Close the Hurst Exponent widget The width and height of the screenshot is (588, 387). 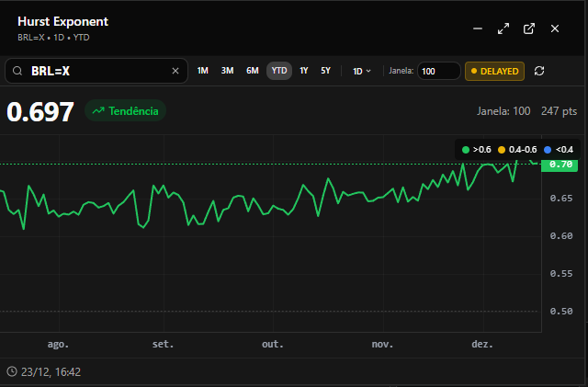(x=555, y=28)
